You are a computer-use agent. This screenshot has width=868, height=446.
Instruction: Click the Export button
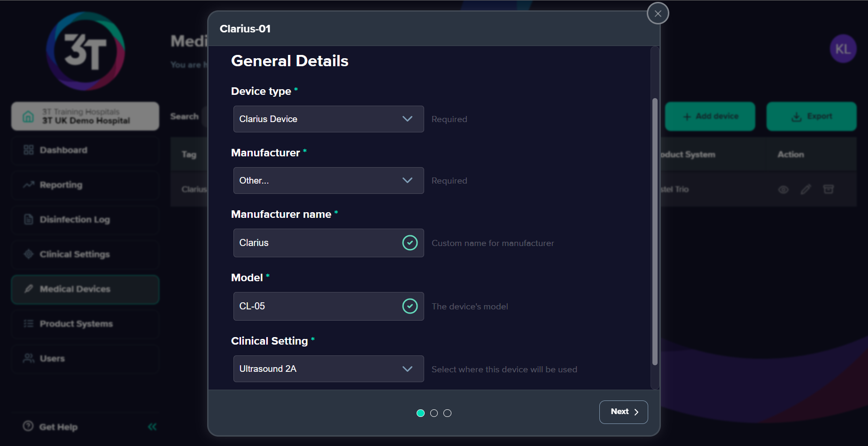[x=812, y=116]
